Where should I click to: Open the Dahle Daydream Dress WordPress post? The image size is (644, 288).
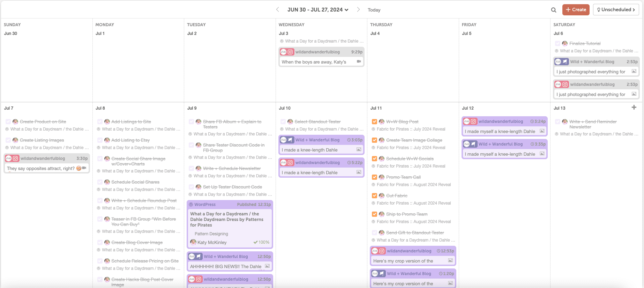226,219
